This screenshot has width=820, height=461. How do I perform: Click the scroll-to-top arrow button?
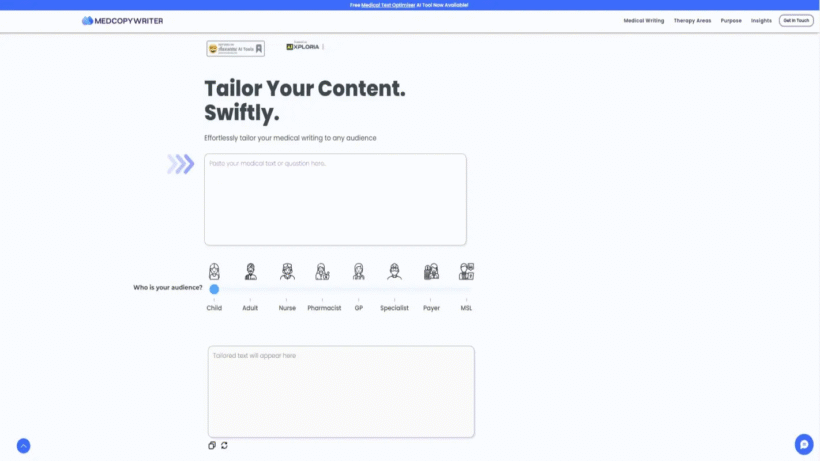tap(24, 446)
